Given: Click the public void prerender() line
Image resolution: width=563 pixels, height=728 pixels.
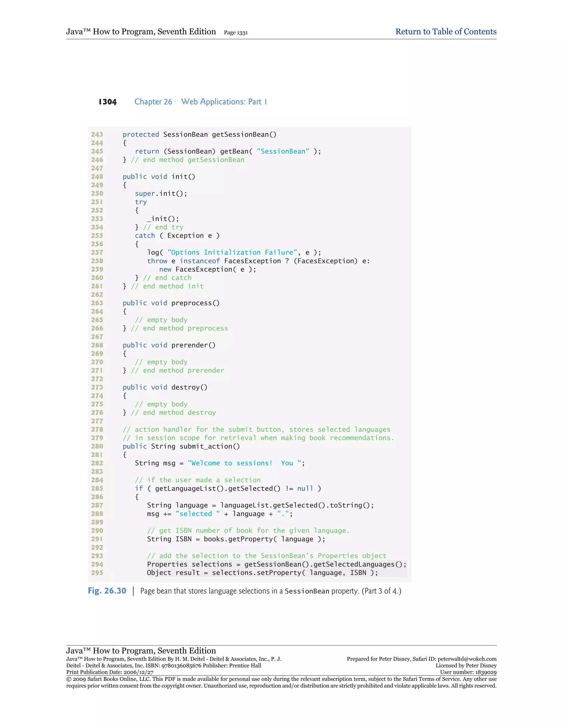Looking at the screenshot, I should (x=169, y=345).
